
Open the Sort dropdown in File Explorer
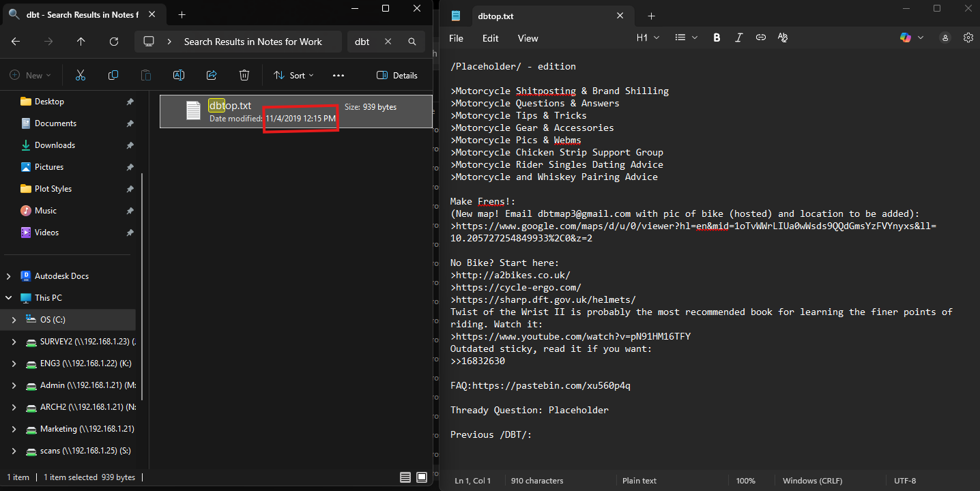coord(293,75)
